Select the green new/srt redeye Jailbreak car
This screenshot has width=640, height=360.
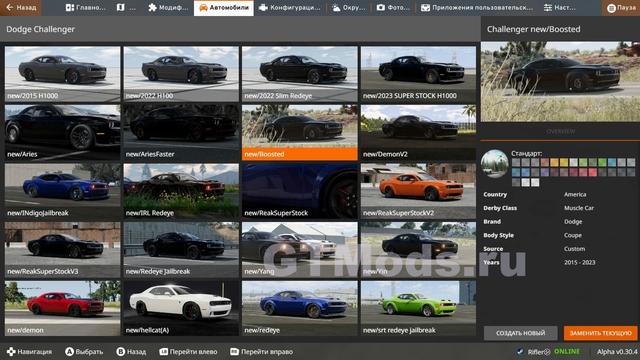(418, 308)
